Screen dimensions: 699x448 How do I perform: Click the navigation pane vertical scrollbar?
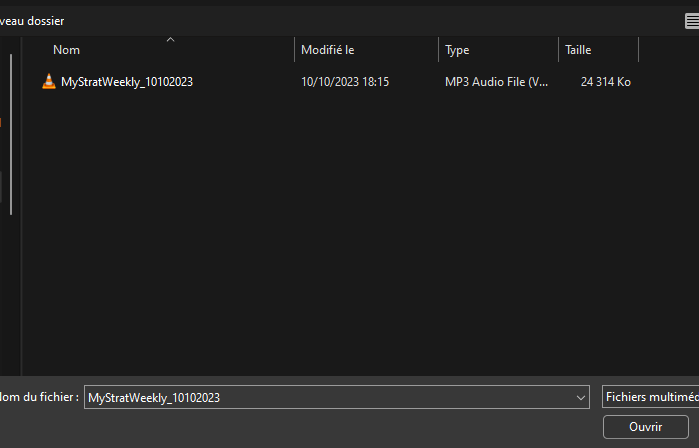point(11,130)
